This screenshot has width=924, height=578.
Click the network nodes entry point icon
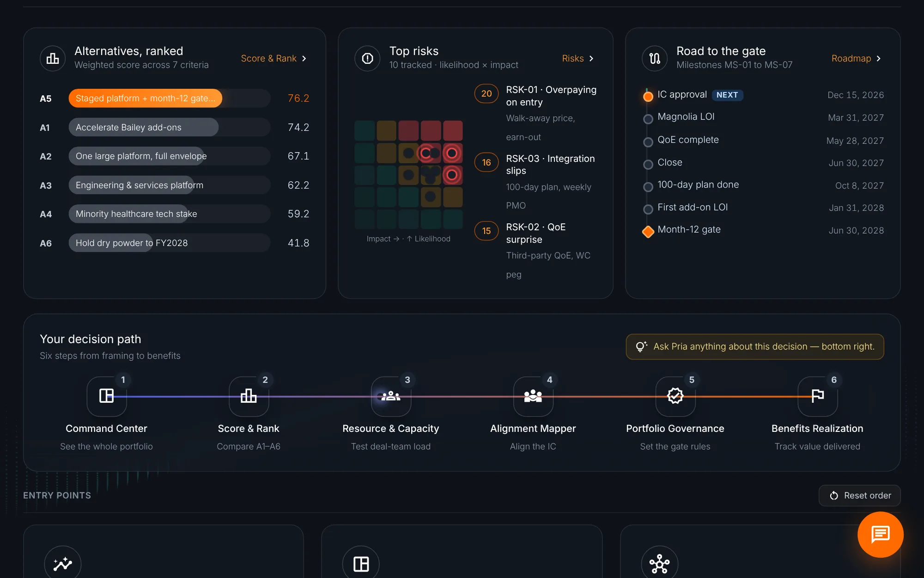pyautogui.click(x=660, y=564)
